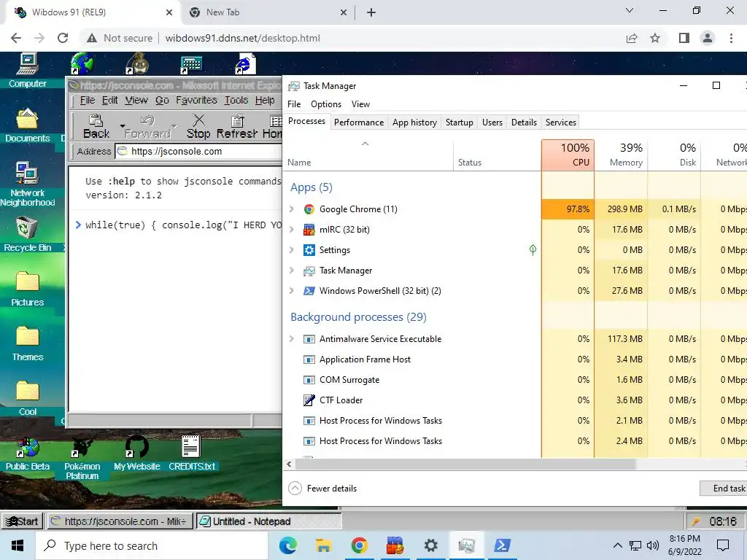Switch to the Users tab

click(x=492, y=122)
